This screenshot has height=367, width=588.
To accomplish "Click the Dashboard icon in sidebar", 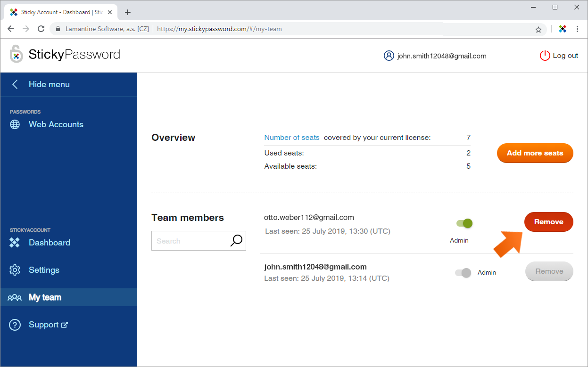I will [15, 243].
